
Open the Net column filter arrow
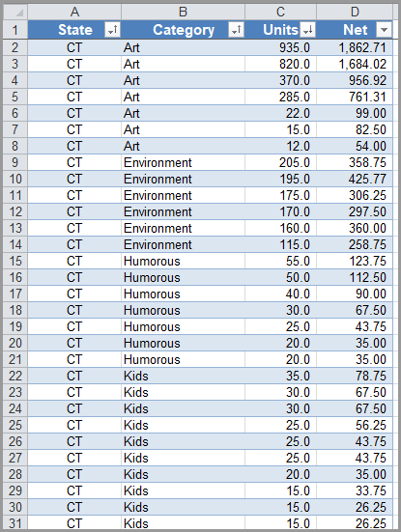pyautogui.click(x=384, y=30)
